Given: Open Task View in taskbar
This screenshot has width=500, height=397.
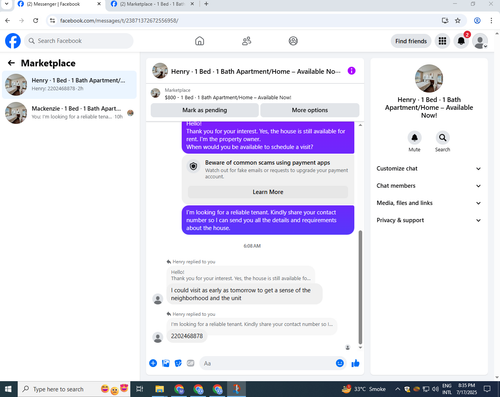Looking at the screenshot, I should pos(140,389).
